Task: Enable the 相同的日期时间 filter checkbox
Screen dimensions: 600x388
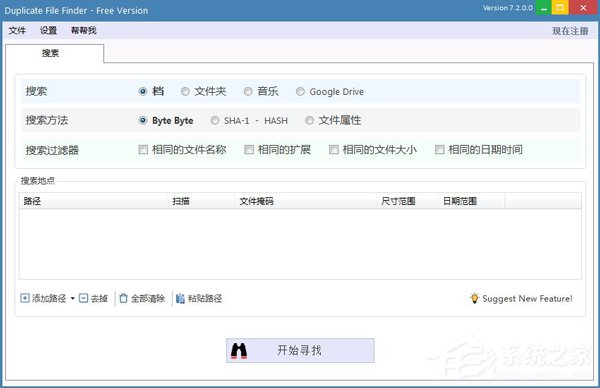Action: tap(440, 150)
